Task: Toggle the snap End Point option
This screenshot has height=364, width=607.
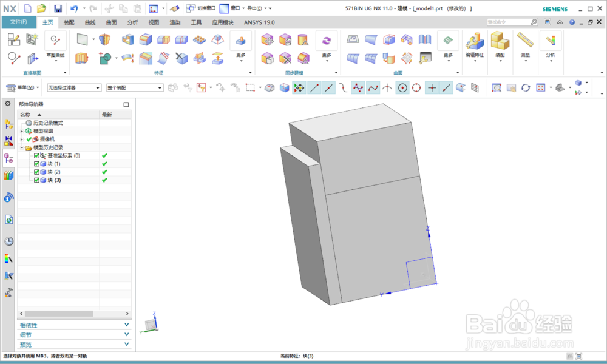Action: [x=314, y=88]
